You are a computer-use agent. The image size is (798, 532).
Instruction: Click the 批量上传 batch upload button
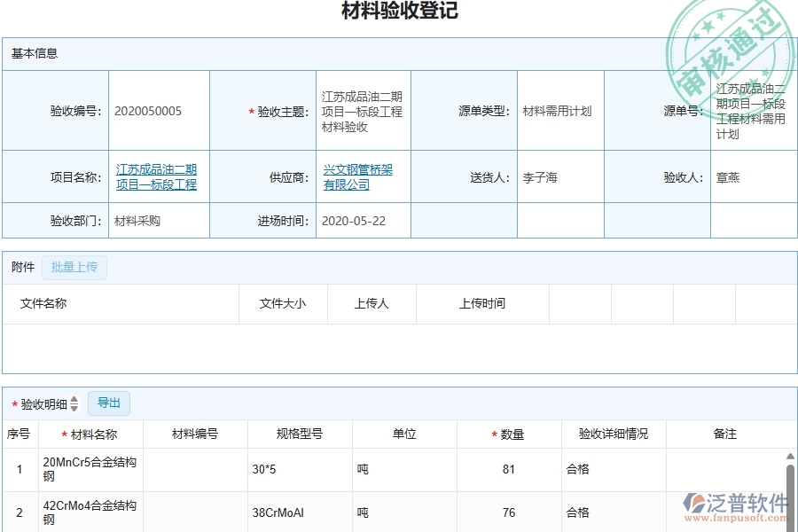pyautogui.click(x=74, y=267)
